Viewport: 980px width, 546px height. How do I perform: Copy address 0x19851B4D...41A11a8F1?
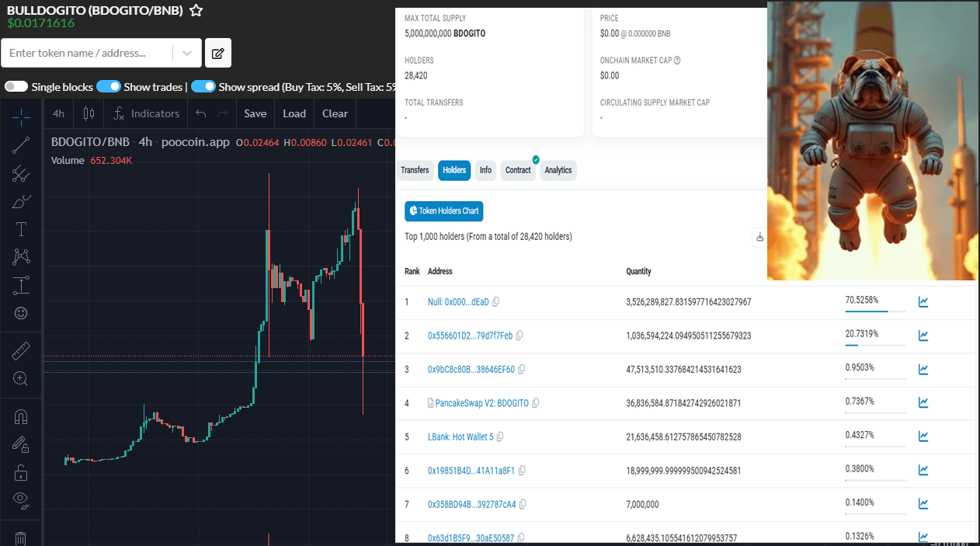(522, 471)
